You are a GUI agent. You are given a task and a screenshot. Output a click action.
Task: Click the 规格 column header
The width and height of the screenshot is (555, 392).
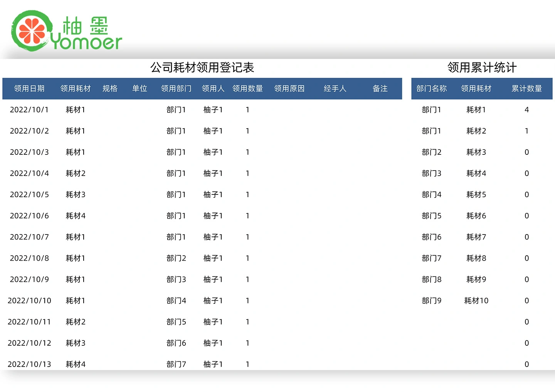pos(110,89)
